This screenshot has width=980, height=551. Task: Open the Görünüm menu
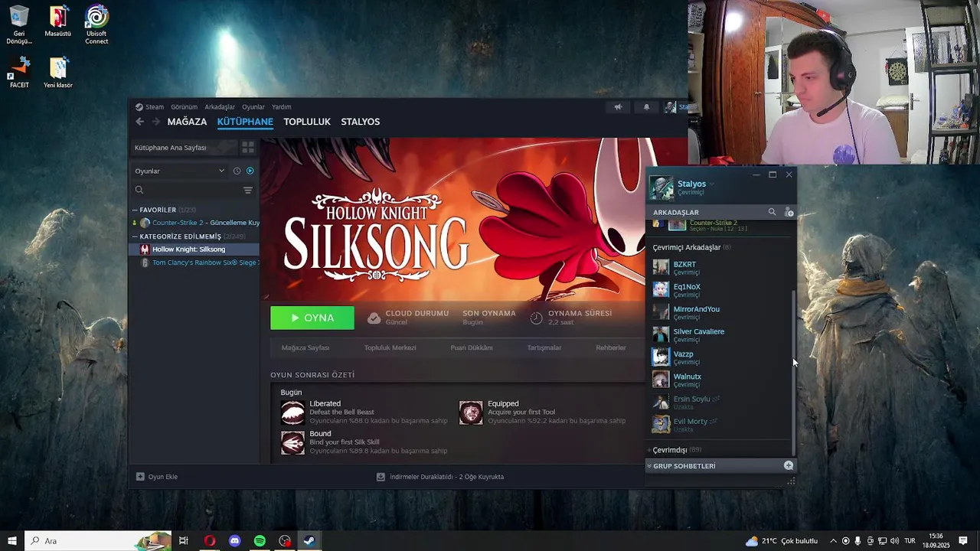pyautogui.click(x=184, y=107)
